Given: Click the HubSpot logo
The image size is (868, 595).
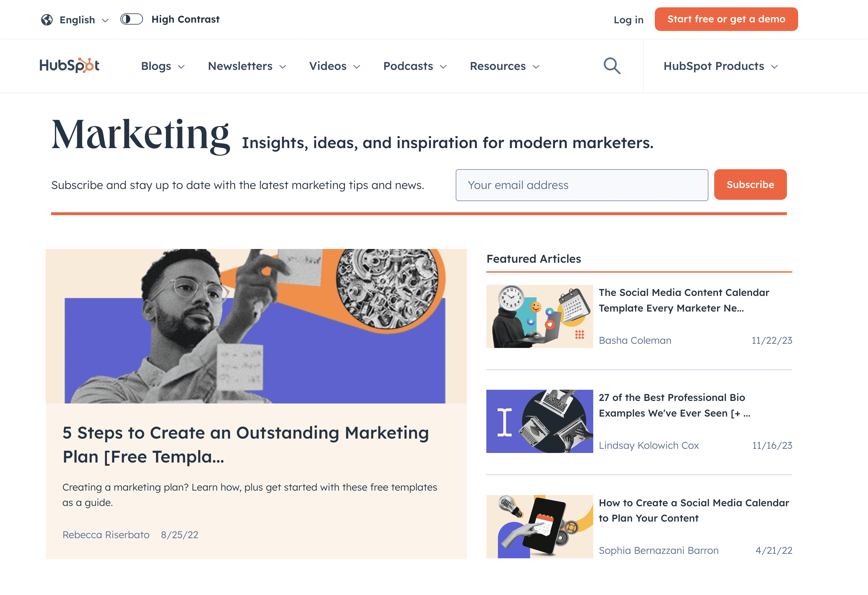Looking at the screenshot, I should point(70,65).
